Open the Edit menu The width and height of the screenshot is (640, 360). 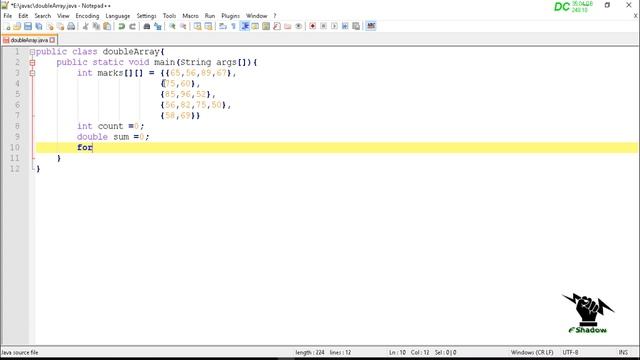(x=23, y=16)
